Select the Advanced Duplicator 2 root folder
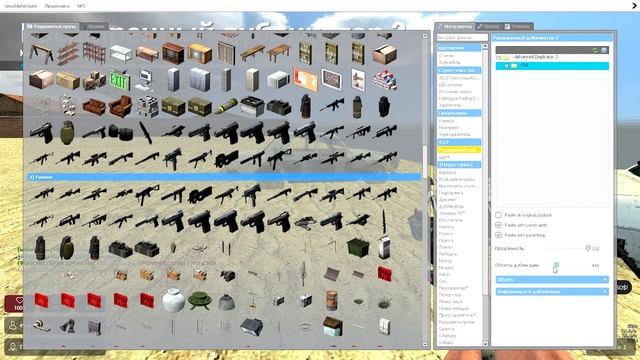640x360 pixels. tap(536, 58)
